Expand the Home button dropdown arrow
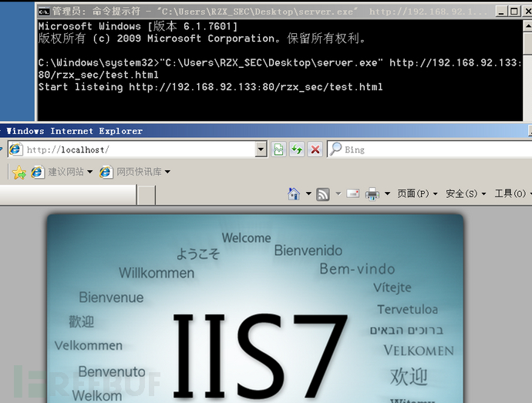Image resolution: width=532 pixels, height=403 pixels. point(308,193)
